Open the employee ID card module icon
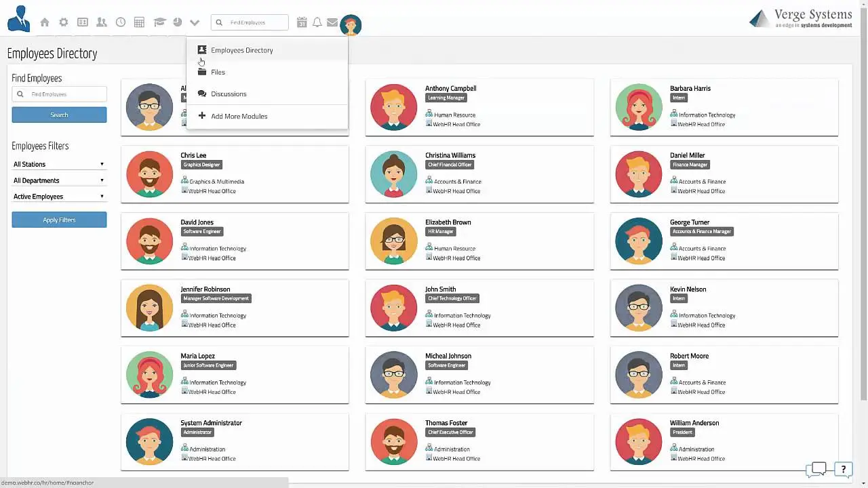 tap(82, 22)
